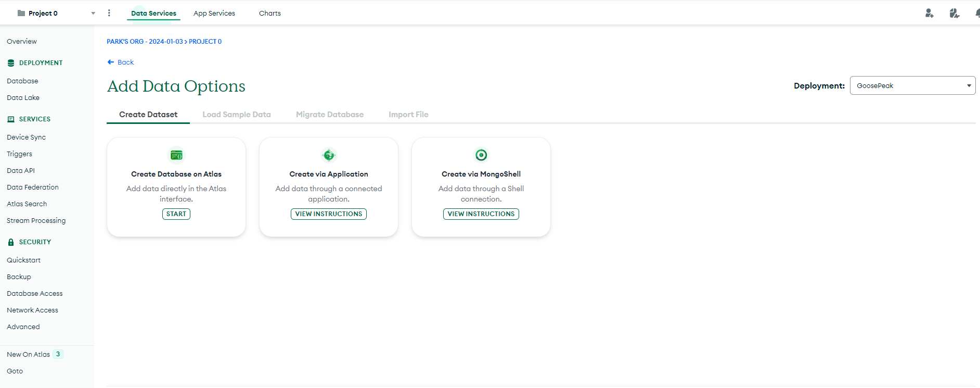Screen dimensions: 980x388
Task: Open Device Sync in the sidebar
Action: tap(26, 137)
